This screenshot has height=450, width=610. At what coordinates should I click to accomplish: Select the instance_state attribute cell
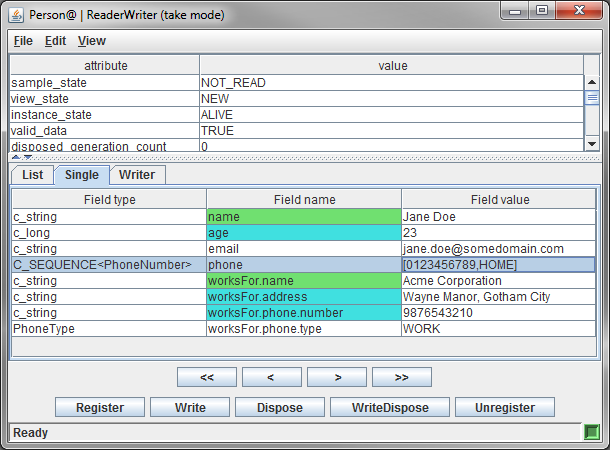click(105, 114)
